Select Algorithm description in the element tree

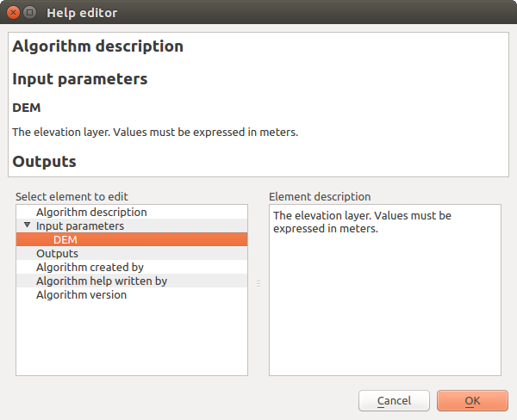tap(91, 212)
